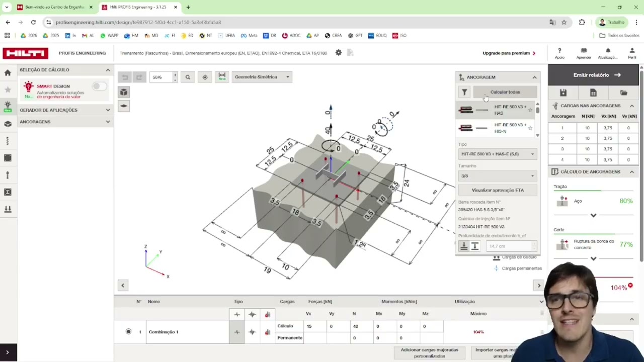
Task: Collapse Cargas nas Ancoragens section
Action: click(x=631, y=106)
